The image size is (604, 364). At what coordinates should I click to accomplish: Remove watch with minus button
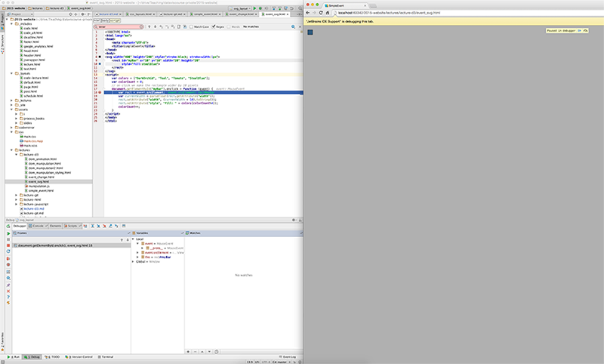[x=196, y=352]
